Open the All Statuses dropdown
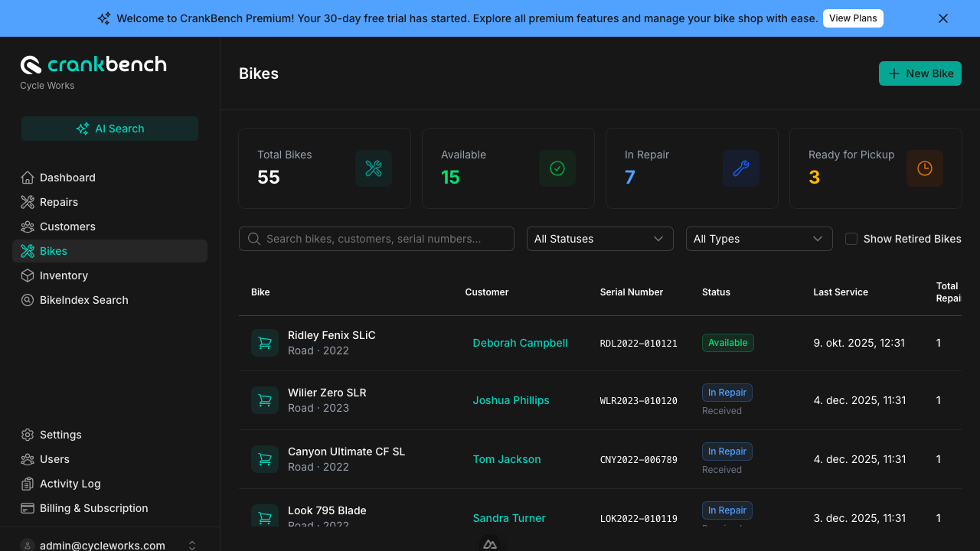980x551 pixels. pos(599,239)
